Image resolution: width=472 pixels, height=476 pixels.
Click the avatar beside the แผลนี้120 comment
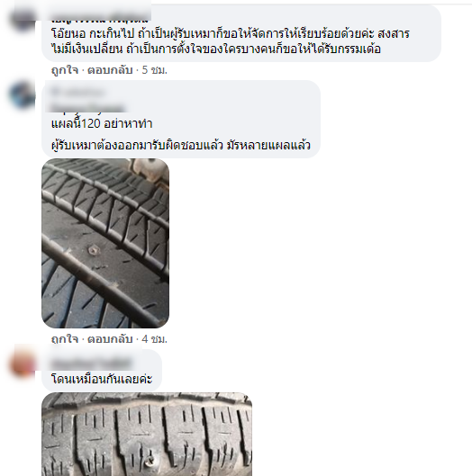23,95
